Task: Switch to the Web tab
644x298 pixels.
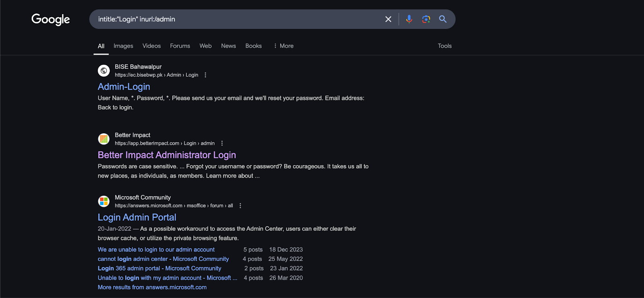Action: [x=206, y=46]
